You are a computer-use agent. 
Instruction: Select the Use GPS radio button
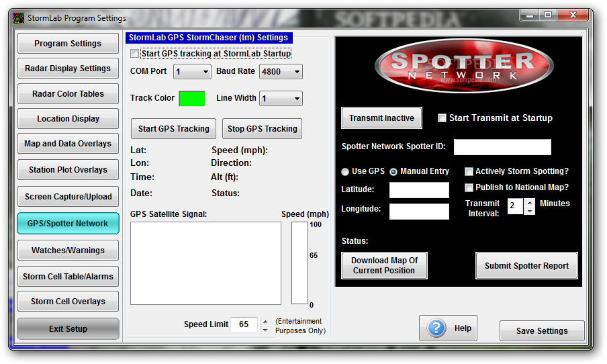pyautogui.click(x=345, y=172)
